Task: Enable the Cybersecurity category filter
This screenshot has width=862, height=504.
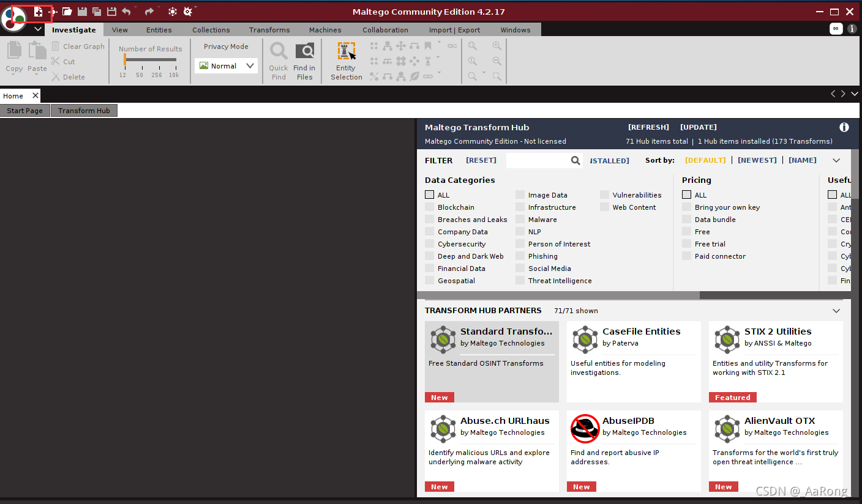Action: pos(429,243)
